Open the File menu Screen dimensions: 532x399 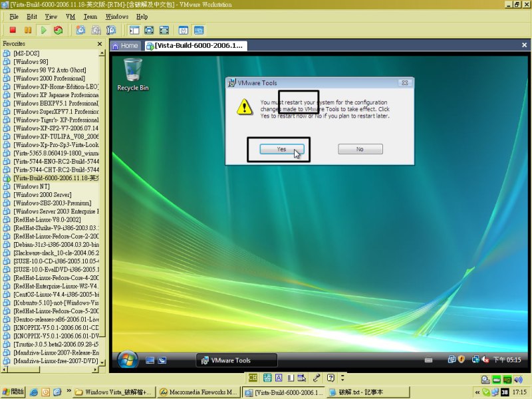14,17
